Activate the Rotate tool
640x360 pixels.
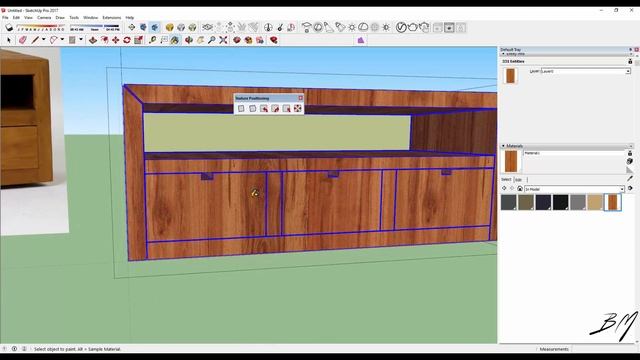click(127, 40)
